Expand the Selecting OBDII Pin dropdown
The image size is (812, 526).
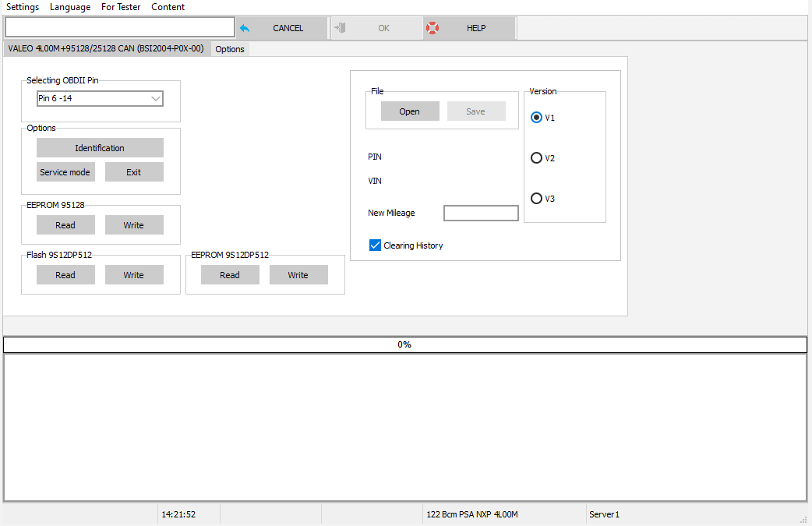point(156,99)
